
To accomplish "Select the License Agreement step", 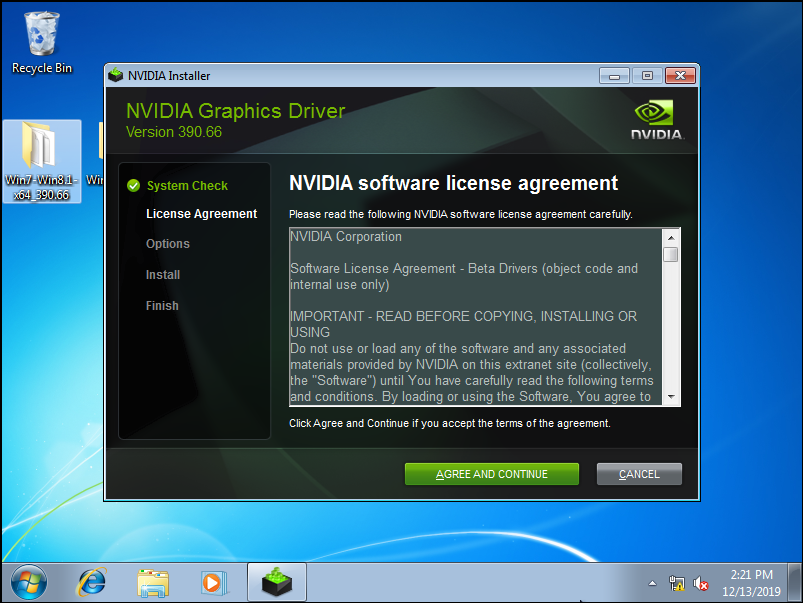I will coord(201,214).
